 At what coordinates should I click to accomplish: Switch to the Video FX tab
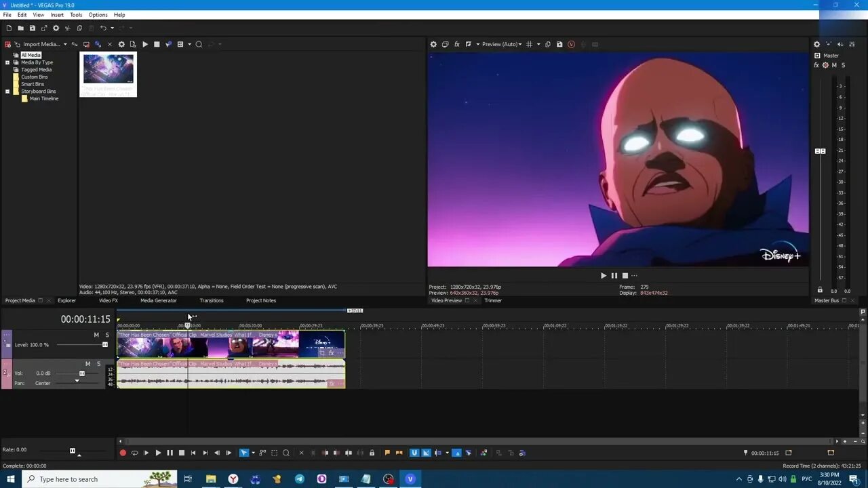[x=108, y=300]
